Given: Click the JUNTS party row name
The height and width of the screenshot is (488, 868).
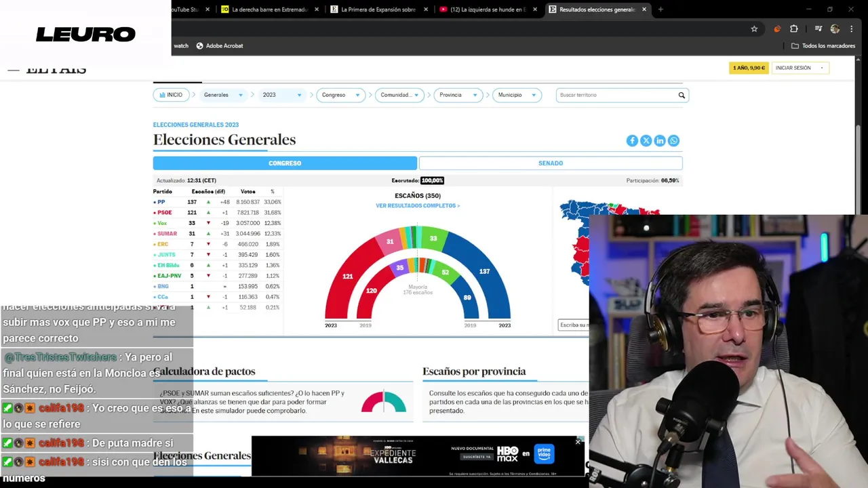Looking at the screenshot, I should [166, 255].
